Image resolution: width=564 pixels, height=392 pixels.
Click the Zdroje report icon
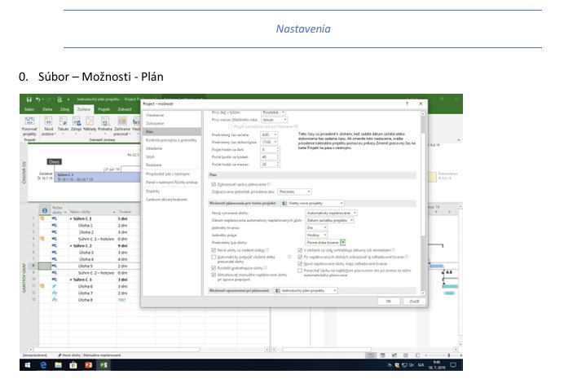[77, 121]
